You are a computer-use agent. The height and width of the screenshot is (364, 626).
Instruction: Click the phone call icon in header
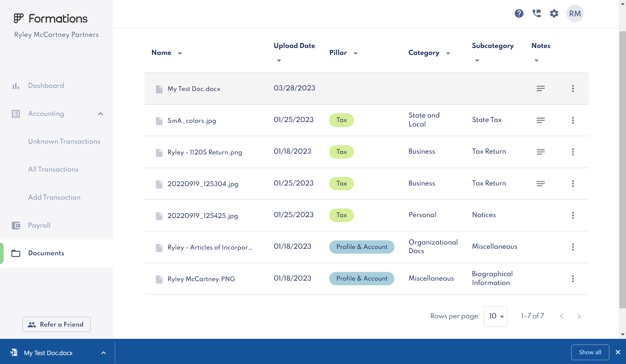(536, 14)
